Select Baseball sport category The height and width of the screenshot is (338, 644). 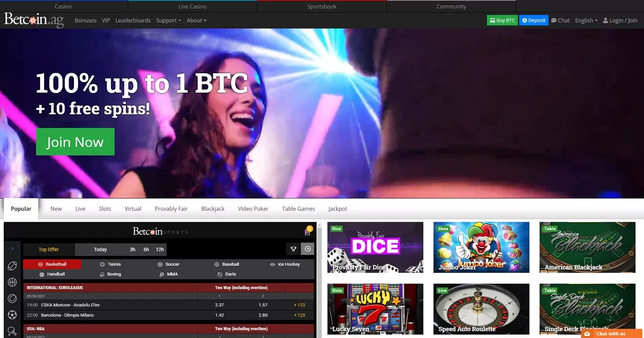[x=227, y=264]
